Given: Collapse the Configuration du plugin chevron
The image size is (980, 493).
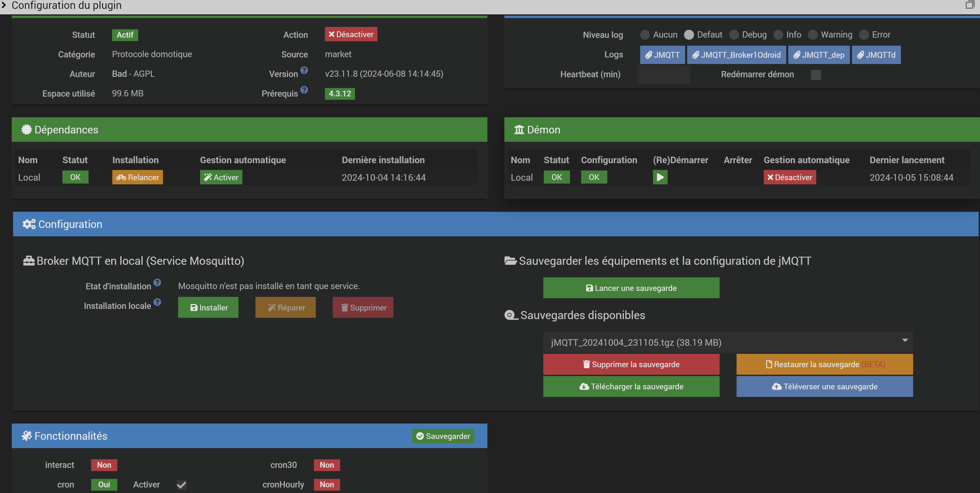Looking at the screenshot, I should (x=4, y=5).
